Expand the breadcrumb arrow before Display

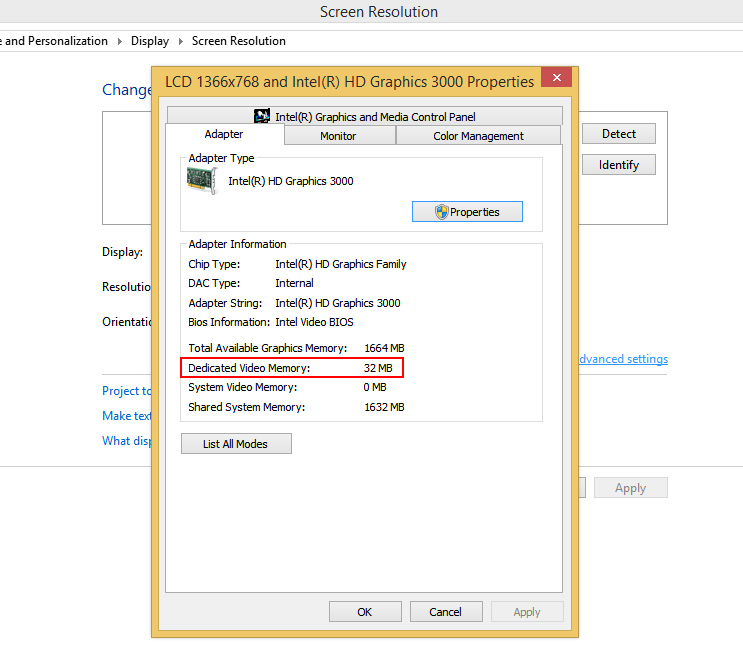point(120,42)
